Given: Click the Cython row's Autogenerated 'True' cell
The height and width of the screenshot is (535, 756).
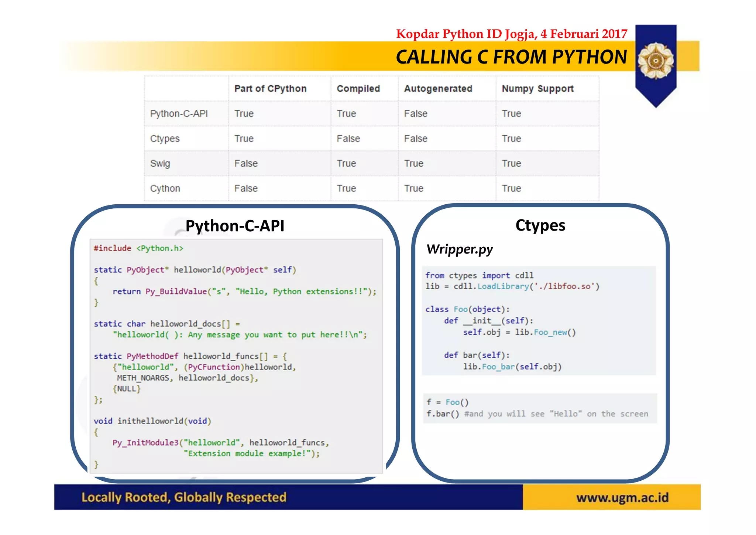Looking at the screenshot, I should (x=413, y=188).
